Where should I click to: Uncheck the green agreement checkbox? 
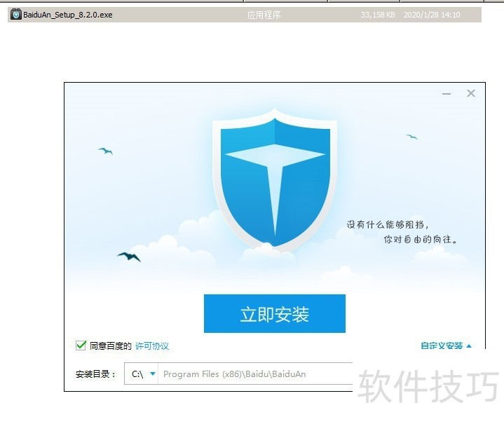pos(81,346)
